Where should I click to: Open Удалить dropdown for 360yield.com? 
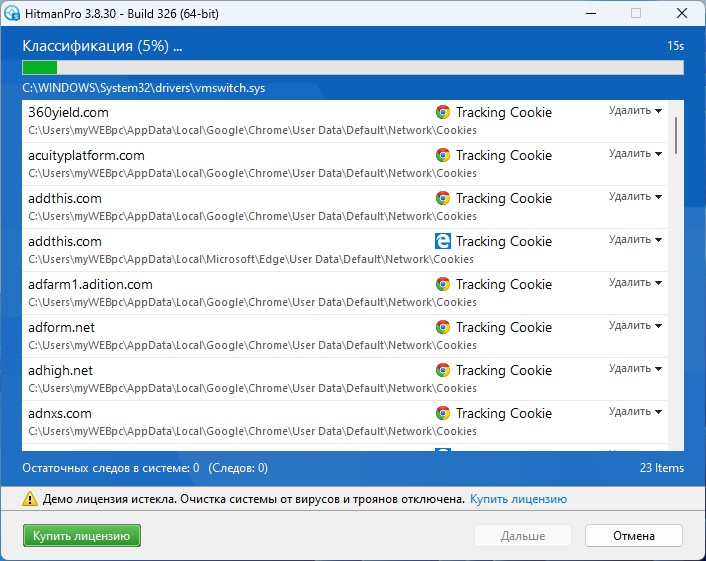(x=635, y=111)
